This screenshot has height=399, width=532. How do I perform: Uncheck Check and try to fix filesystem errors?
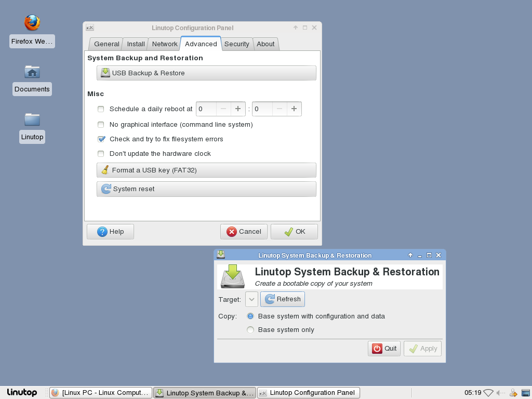101,139
